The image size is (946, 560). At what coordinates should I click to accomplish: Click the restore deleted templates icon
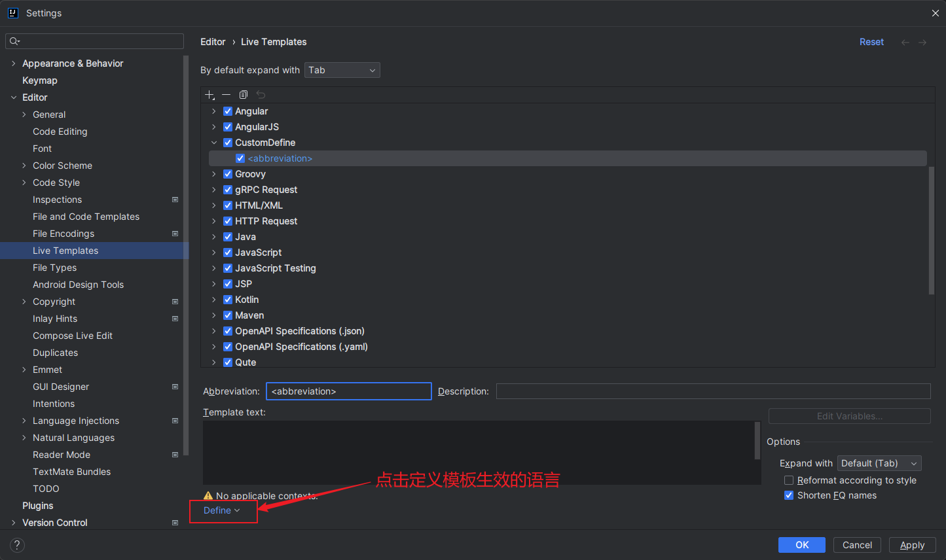point(261,95)
